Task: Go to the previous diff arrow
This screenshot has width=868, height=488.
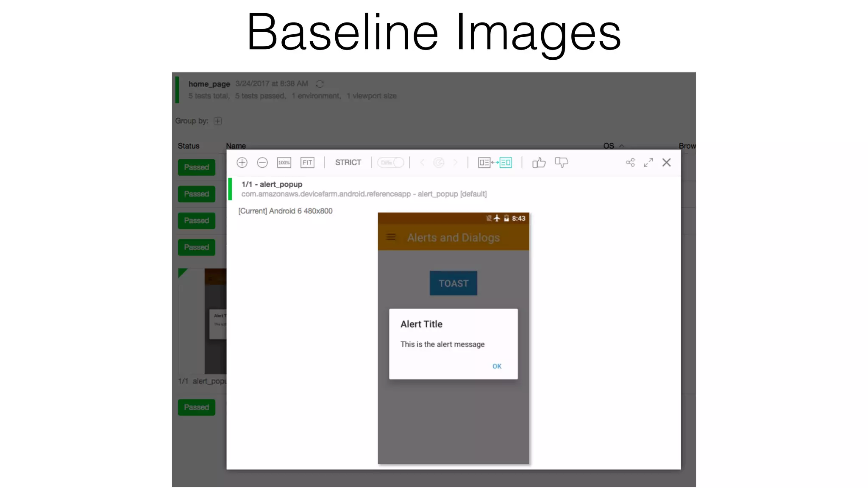Action: tap(422, 163)
